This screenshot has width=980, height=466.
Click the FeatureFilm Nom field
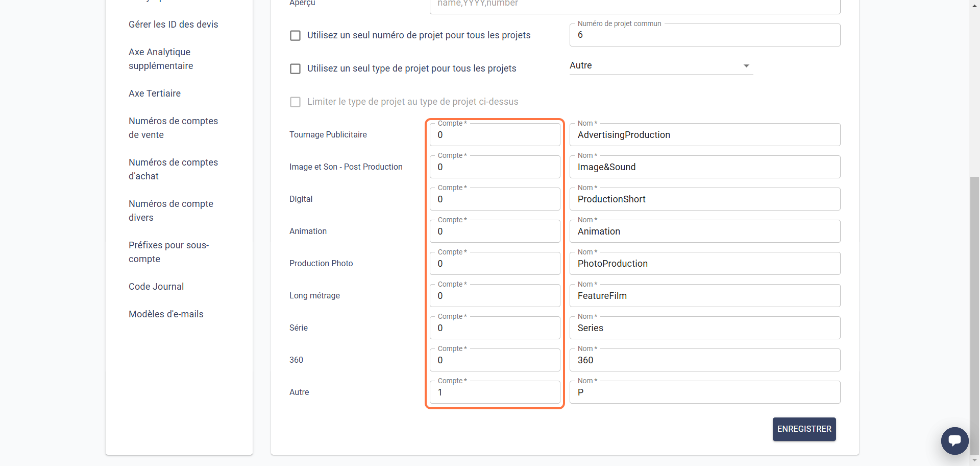[705, 296]
